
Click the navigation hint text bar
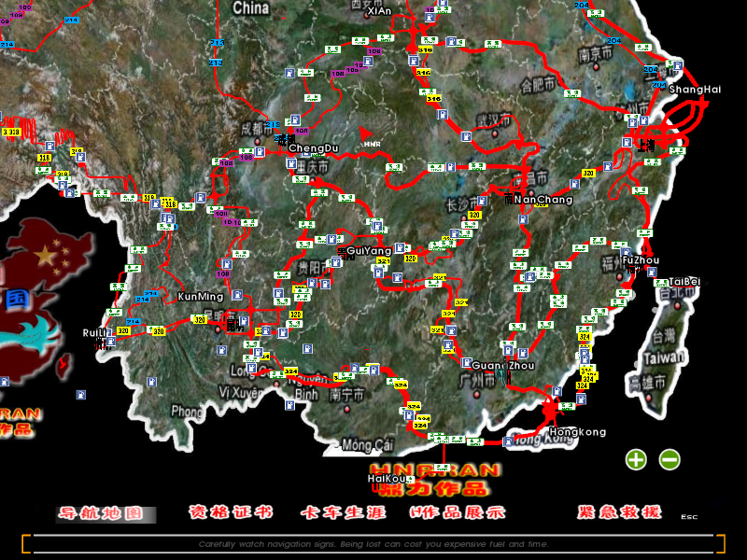point(373,544)
